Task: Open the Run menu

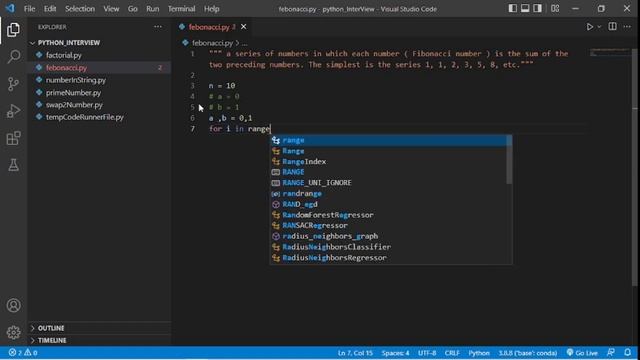Action: click(x=153, y=9)
